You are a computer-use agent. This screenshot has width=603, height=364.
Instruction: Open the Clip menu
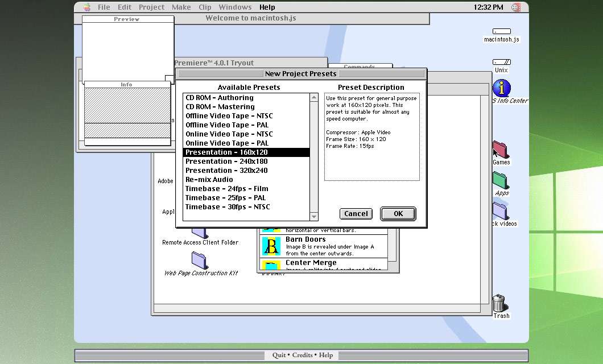click(x=205, y=7)
